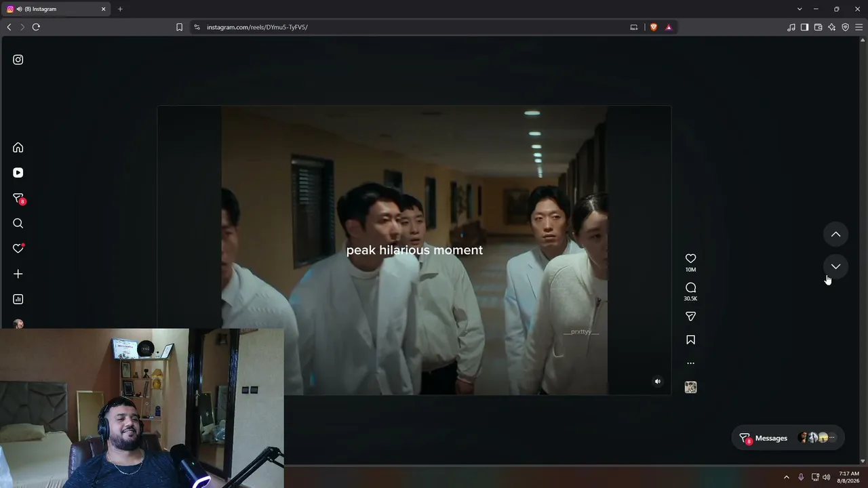Open the reel's audio thumbnail

(x=690, y=387)
